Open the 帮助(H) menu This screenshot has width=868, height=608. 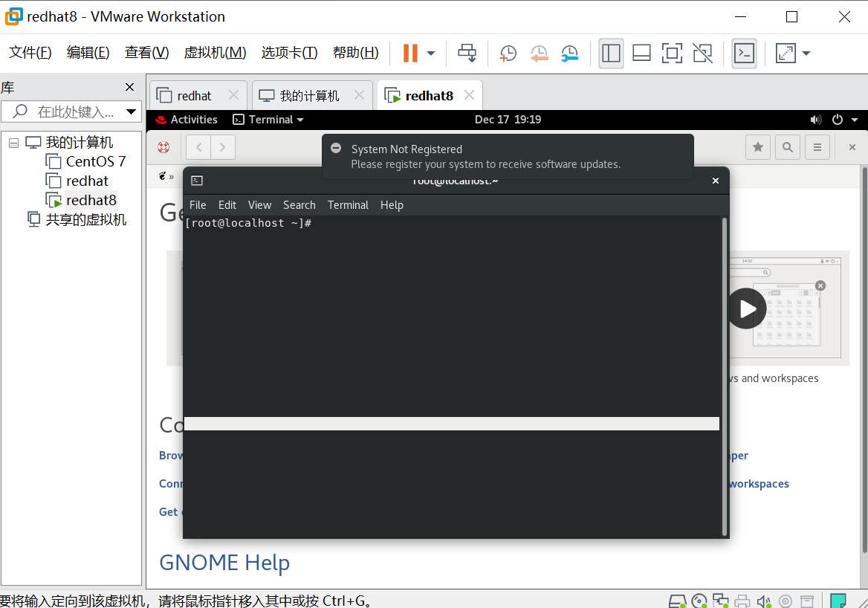356,53
